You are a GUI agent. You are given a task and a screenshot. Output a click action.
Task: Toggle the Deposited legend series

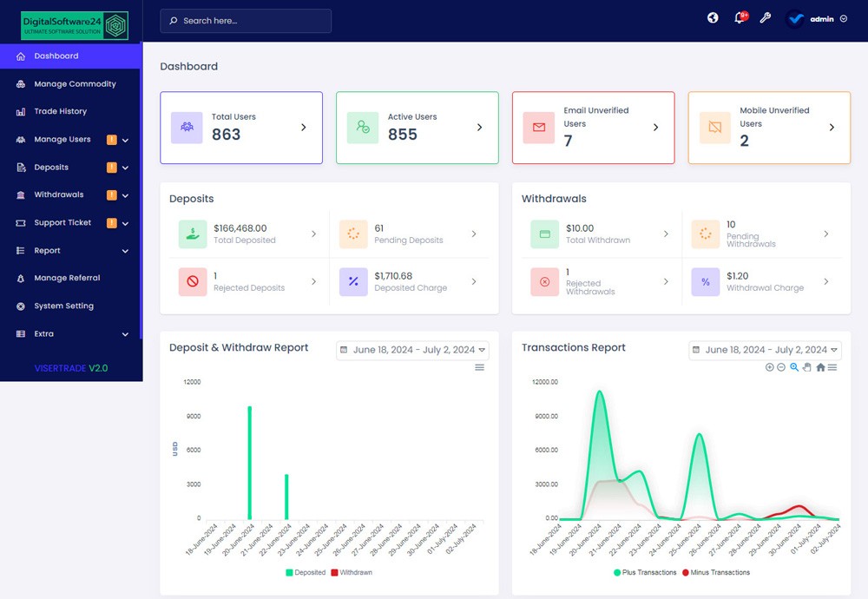coord(306,572)
